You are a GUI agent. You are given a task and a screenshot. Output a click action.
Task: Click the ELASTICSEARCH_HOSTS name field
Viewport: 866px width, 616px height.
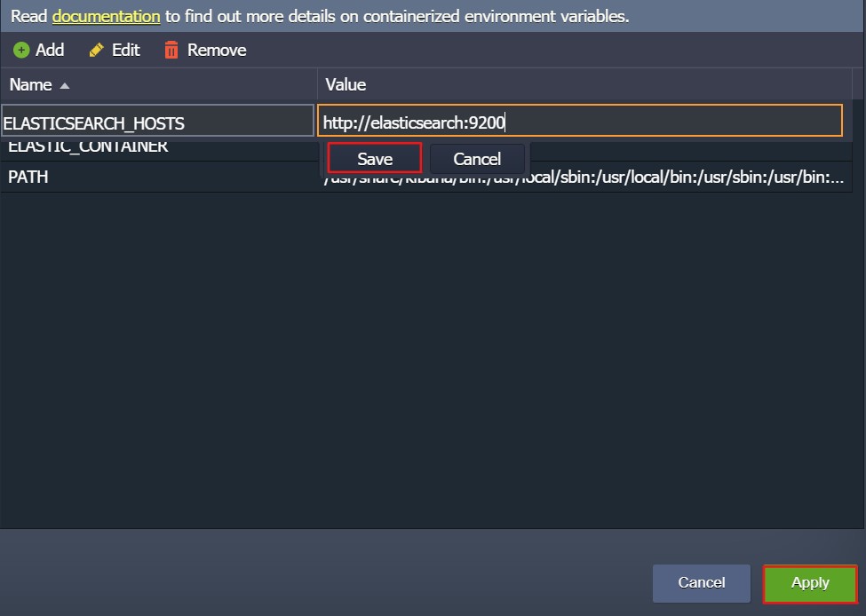tap(157, 121)
